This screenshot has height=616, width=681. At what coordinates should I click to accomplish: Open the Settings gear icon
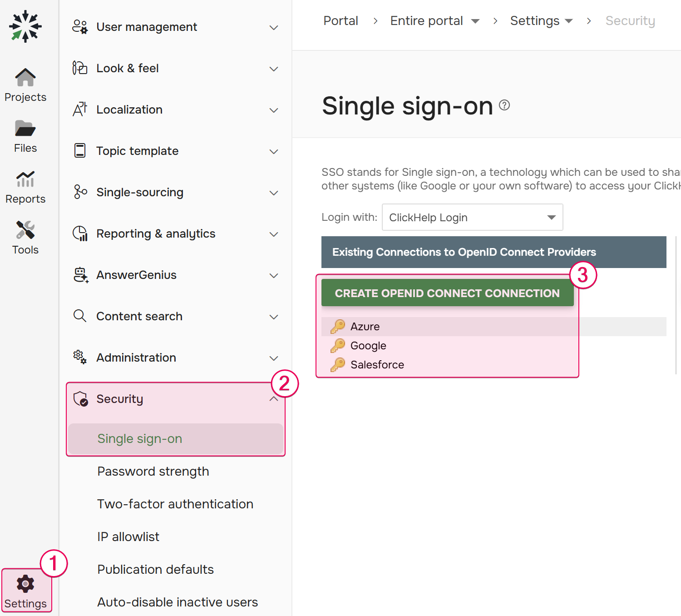click(x=25, y=584)
